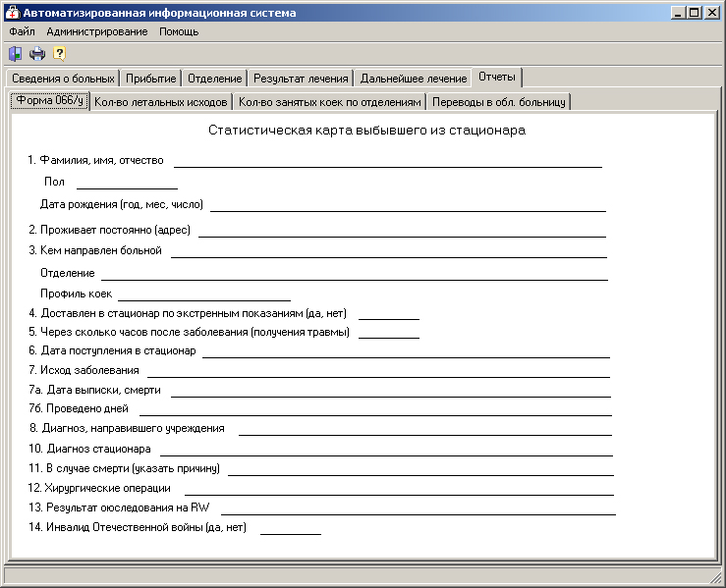
Task: Click the exit door toolbar icon
Action: click(15, 54)
